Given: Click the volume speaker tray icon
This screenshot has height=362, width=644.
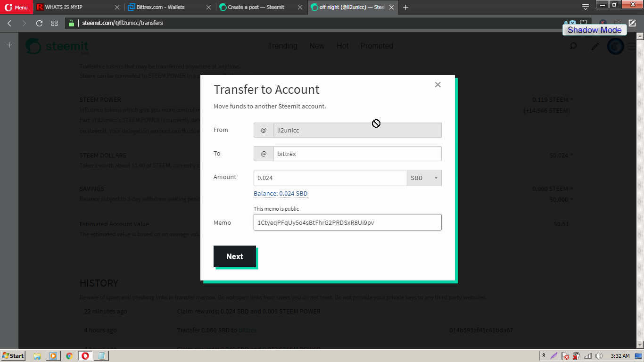Looking at the screenshot, I should coord(599,356).
